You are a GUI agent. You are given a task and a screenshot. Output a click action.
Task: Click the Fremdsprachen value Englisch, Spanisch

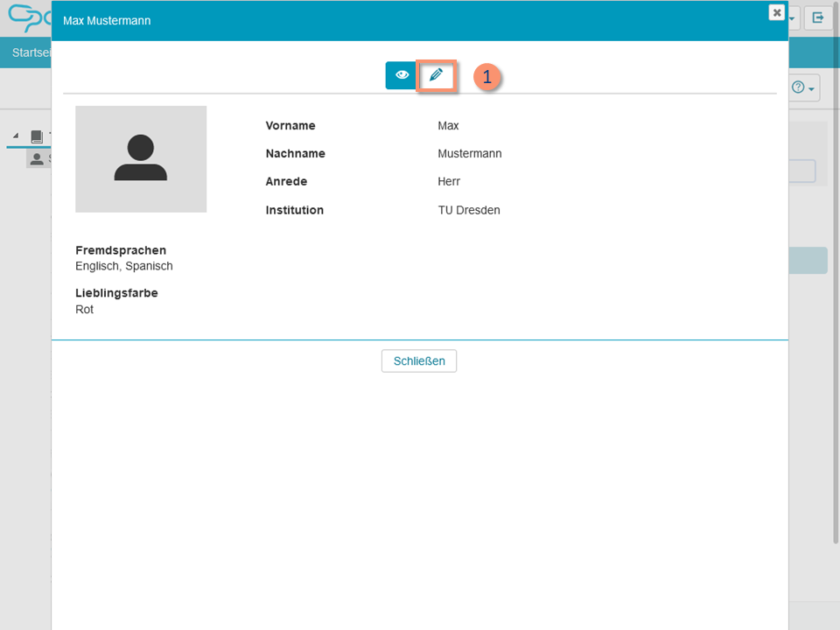point(124,266)
